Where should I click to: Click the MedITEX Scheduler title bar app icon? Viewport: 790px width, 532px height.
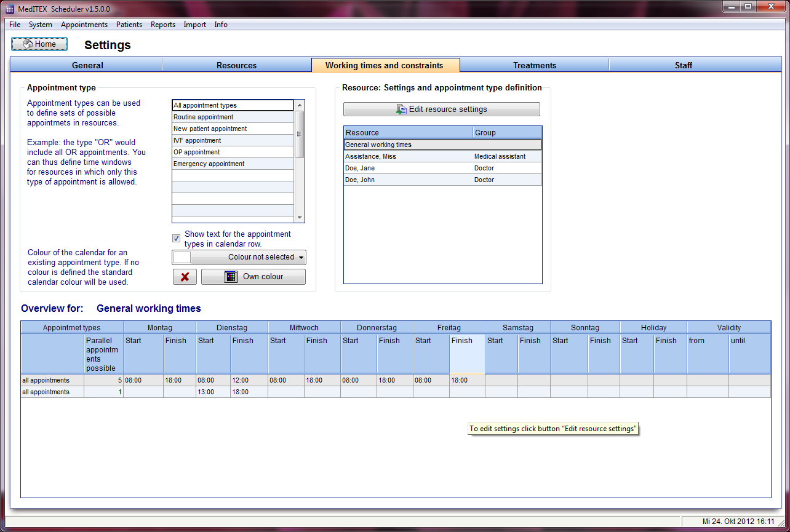coord(10,9)
